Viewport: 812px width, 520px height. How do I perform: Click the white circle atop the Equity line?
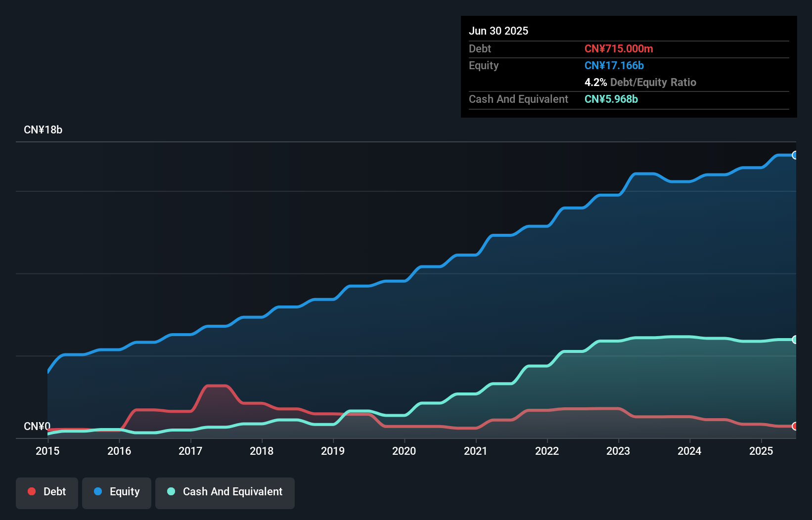tap(795, 155)
